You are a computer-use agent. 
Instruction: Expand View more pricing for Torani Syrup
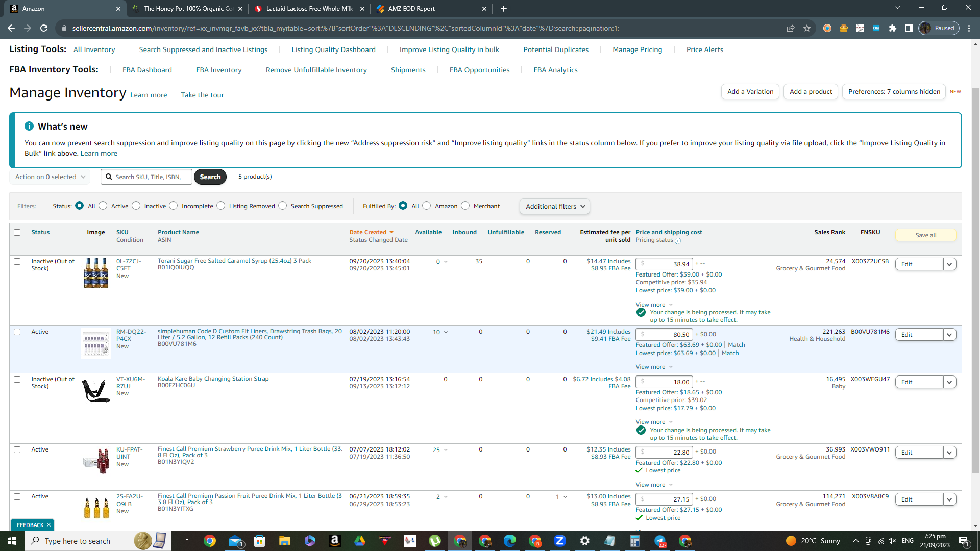tap(654, 305)
